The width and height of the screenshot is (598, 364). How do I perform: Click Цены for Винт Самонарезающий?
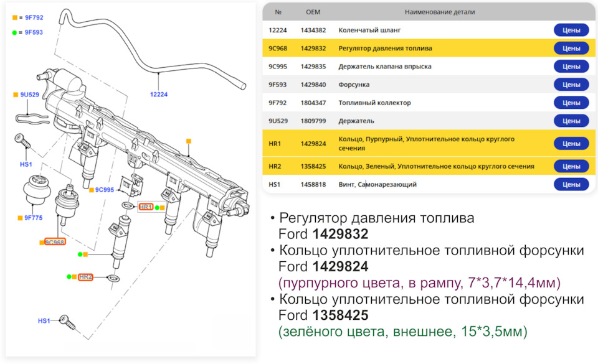[571, 184]
